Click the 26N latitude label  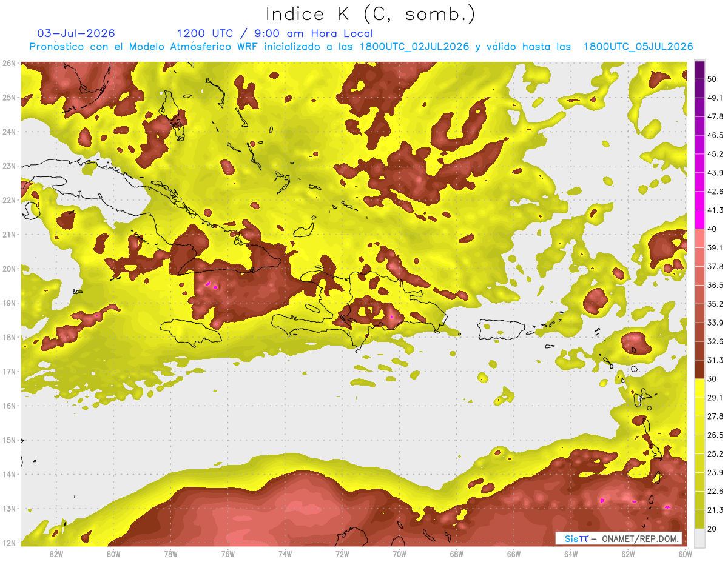[8, 63]
